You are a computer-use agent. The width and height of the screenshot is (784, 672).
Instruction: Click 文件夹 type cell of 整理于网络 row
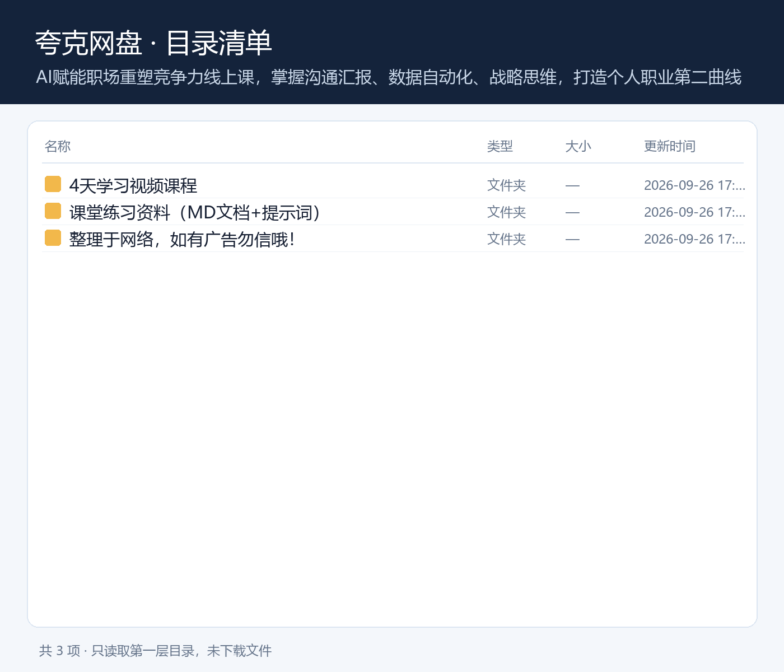(x=507, y=239)
